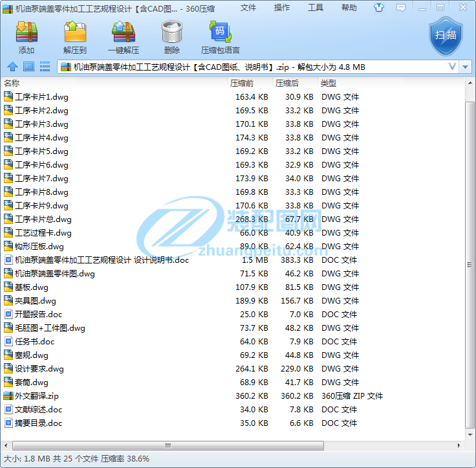
Task: Open the skin shirt icon in title bar
Action: point(378,8)
